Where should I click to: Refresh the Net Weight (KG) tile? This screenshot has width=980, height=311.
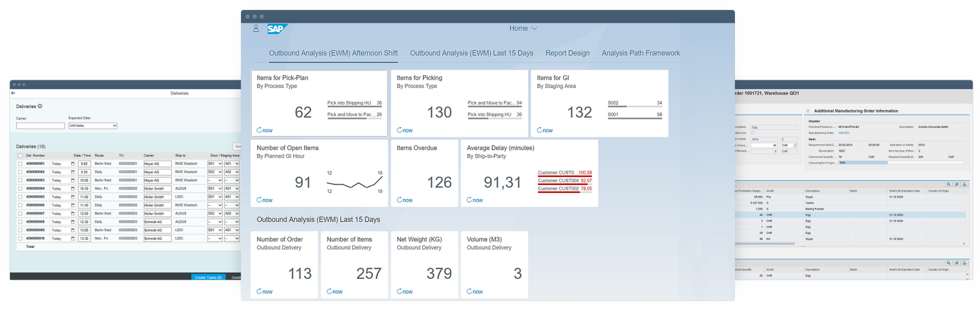(x=405, y=292)
